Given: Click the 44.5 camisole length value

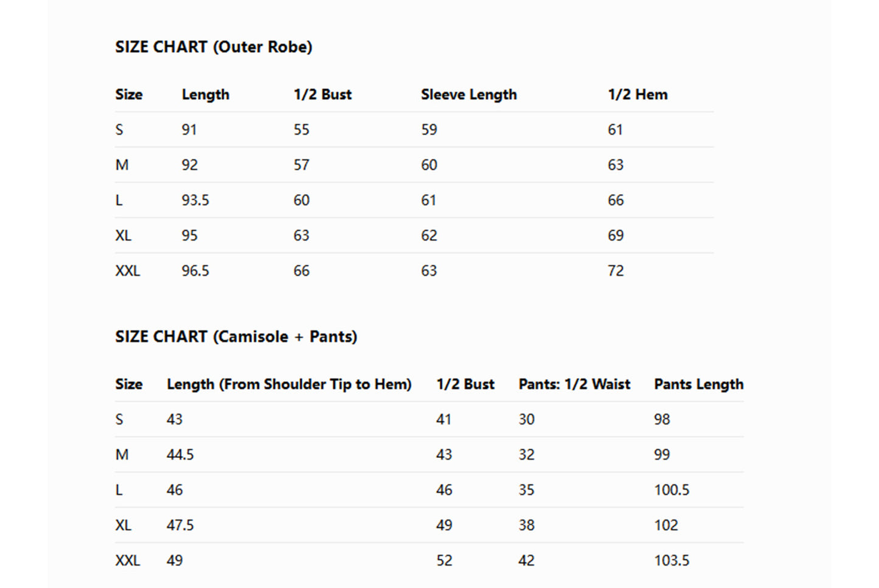Looking at the screenshot, I should (x=180, y=455).
